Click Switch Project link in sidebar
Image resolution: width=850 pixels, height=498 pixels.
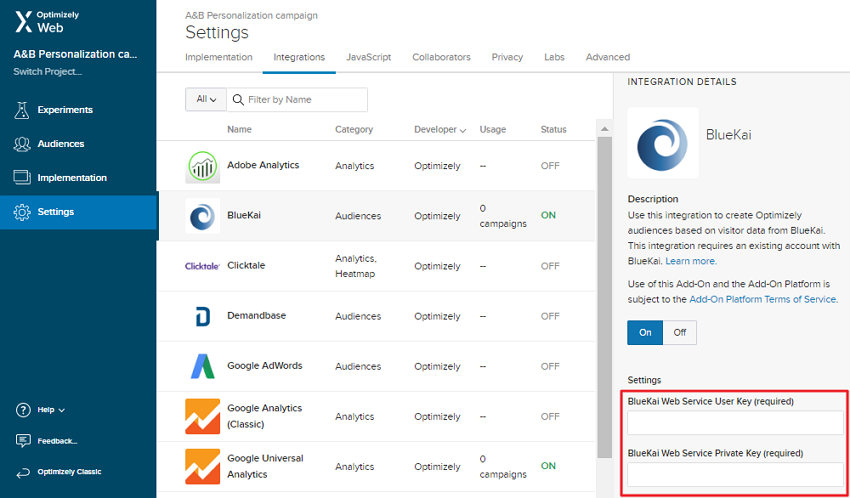pyautogui.click(x=48, y=72)
